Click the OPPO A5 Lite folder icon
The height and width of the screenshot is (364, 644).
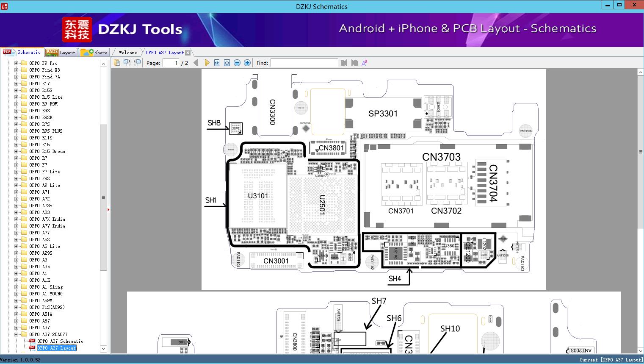tap(24, 246)
